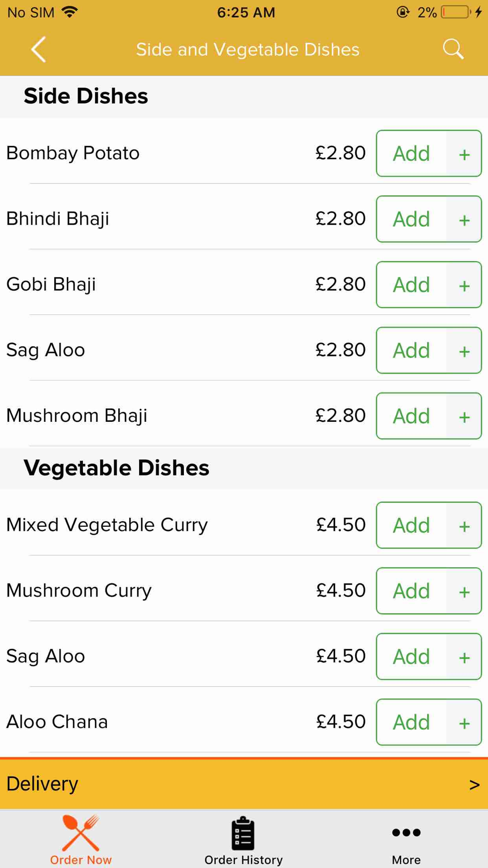
Task: Open the More three-dots icon
Action: (406, 832)
